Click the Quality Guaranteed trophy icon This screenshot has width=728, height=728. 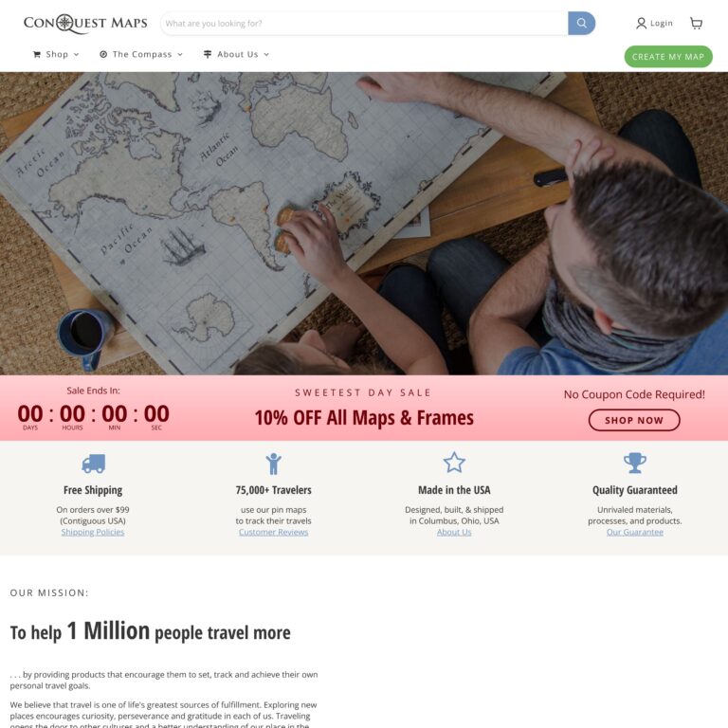(634, 463)
